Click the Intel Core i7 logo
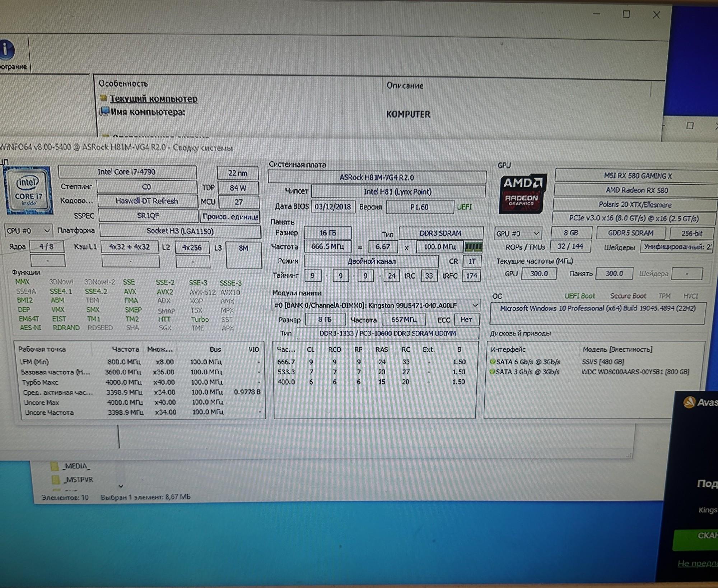The image size is (718, 588). 28,190
